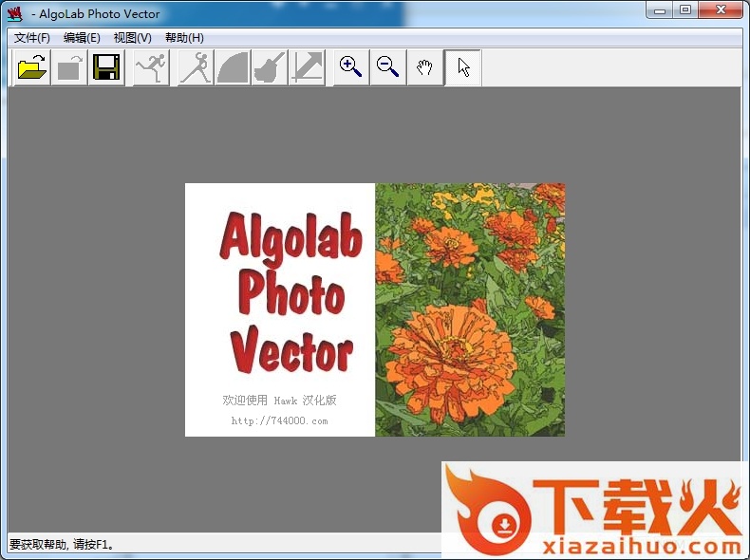The height and width of the screenshot is (560, 750).
Task: Click the figure with stick toolbar icon
Action: click(x=196, y=67)
